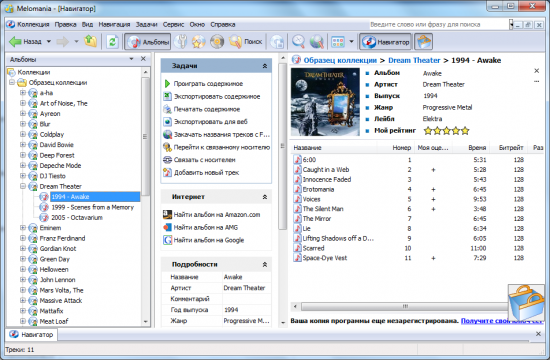Switch to the Навигатор bottom tab

(32, 335)
